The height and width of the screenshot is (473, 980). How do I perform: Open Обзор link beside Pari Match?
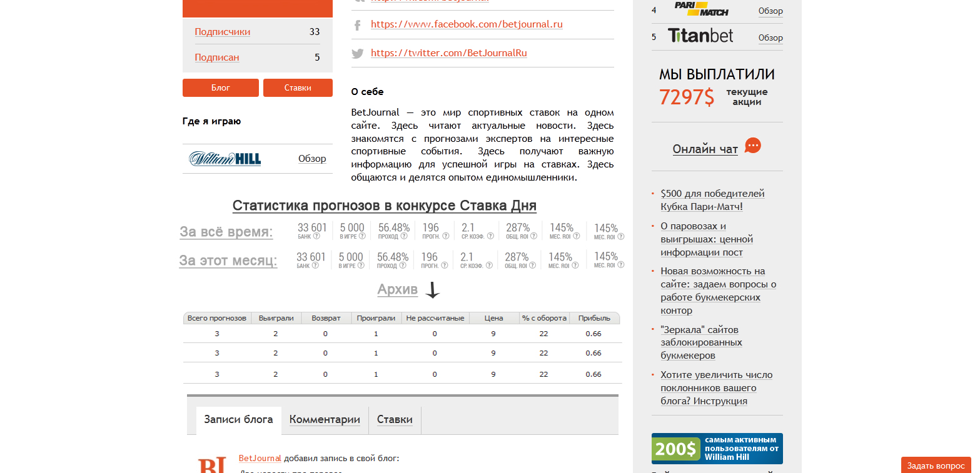click(770, 11)
